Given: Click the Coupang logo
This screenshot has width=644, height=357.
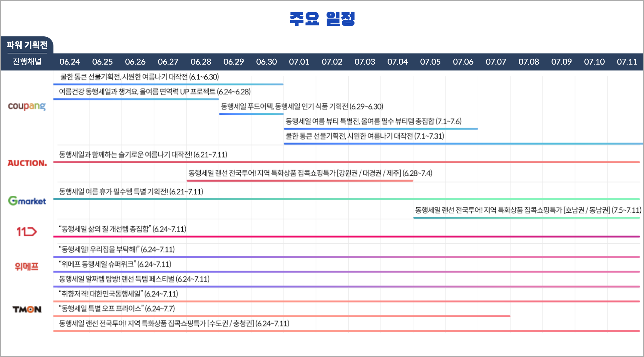Looking at the screenshot, I should coord(27,106).
